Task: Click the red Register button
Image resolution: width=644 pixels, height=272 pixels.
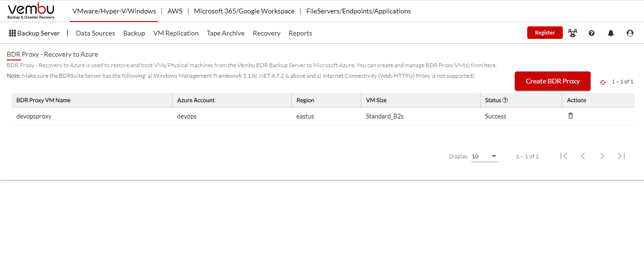Action: point(545,33)
